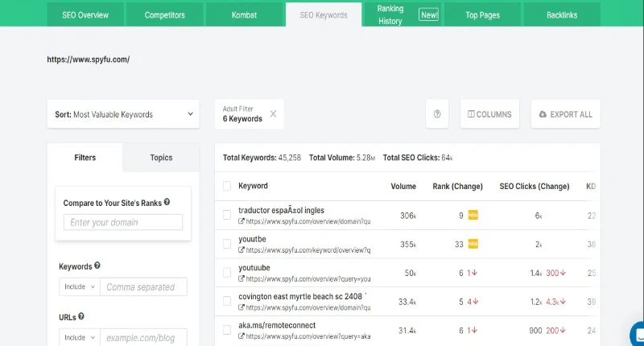The image size is (644, 346).
Task: Focus the Comma separated keywords field
Action: [x=144, y=286]
